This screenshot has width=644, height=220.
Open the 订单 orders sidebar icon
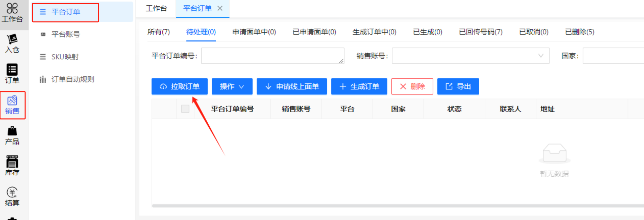[x=12, y=74]
